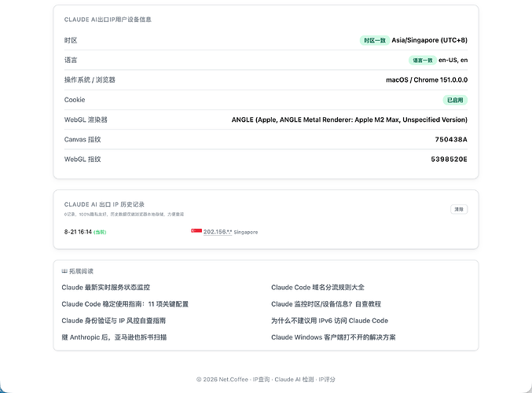This screenshot has height=393, width=532.
Task: Click the Net.Coffee footer link
Action: (233, 380)
